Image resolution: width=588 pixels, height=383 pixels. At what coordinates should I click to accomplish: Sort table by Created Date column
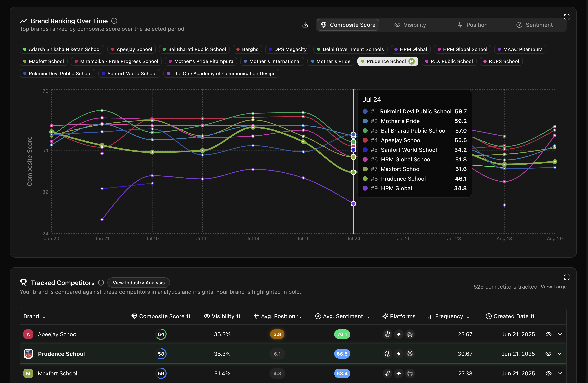pos(510,316)
